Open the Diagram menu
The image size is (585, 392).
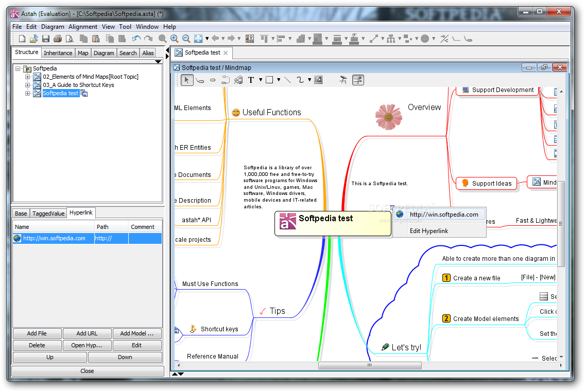pos(53,26)
